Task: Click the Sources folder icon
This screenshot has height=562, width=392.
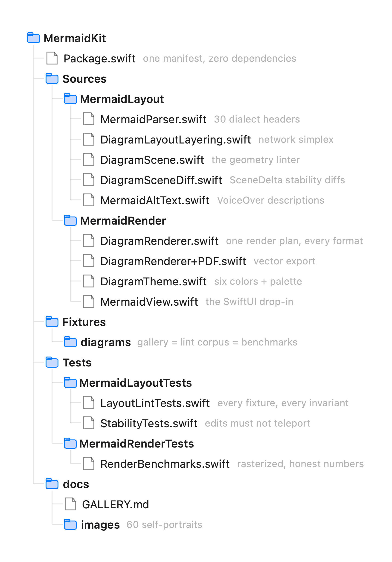Action: [x=52, y=78]
